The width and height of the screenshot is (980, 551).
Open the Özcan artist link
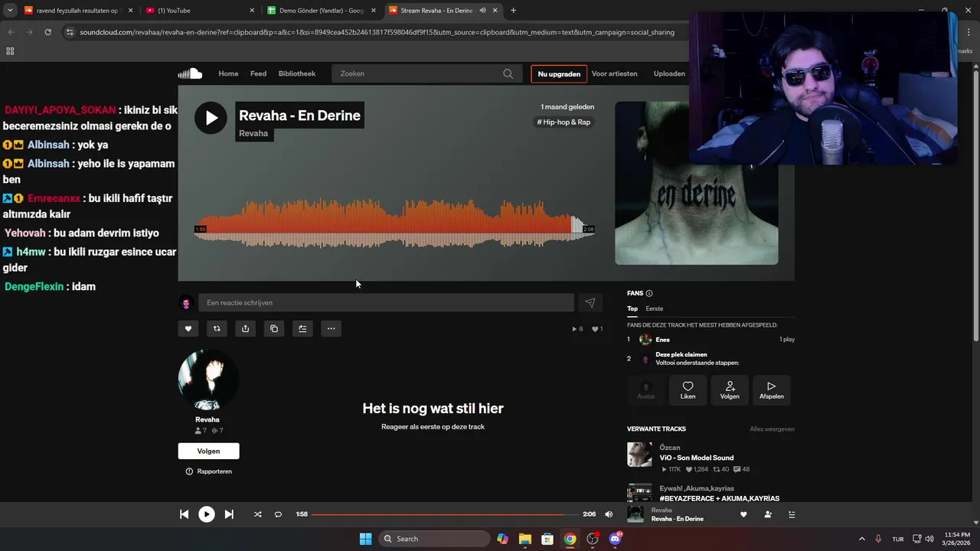click(670, 448)
